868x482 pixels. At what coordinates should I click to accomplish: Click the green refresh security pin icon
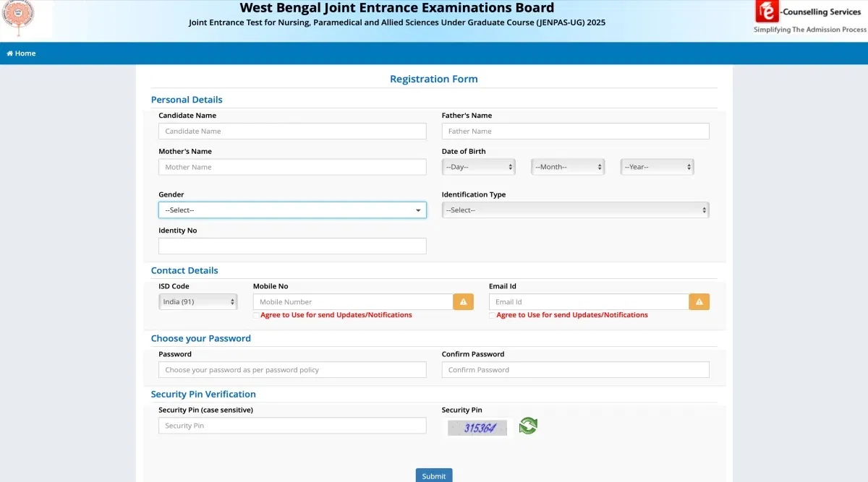528,426
